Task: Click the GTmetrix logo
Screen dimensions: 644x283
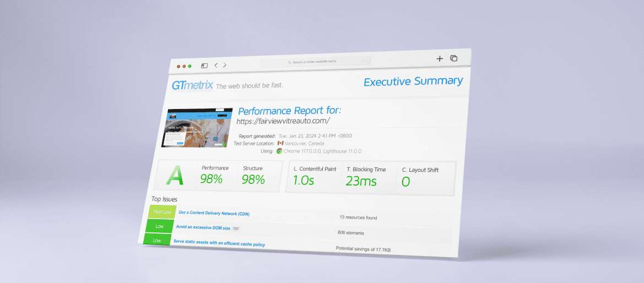Action: (192, 86)
